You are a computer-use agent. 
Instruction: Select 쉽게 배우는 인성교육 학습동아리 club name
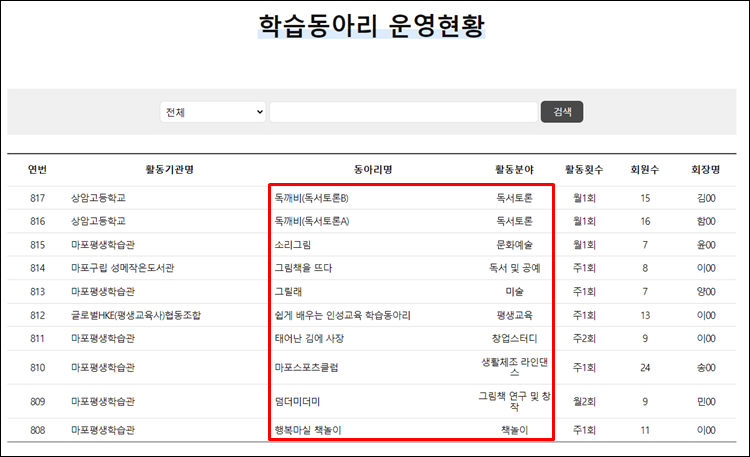(x=342, y=315)
